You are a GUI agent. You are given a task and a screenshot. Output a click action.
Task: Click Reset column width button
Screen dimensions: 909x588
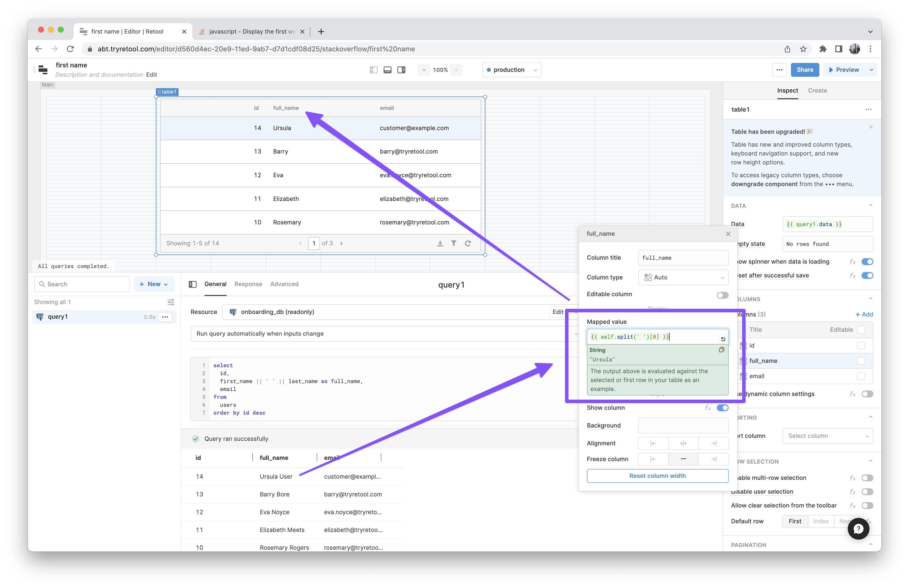[657, 476]
